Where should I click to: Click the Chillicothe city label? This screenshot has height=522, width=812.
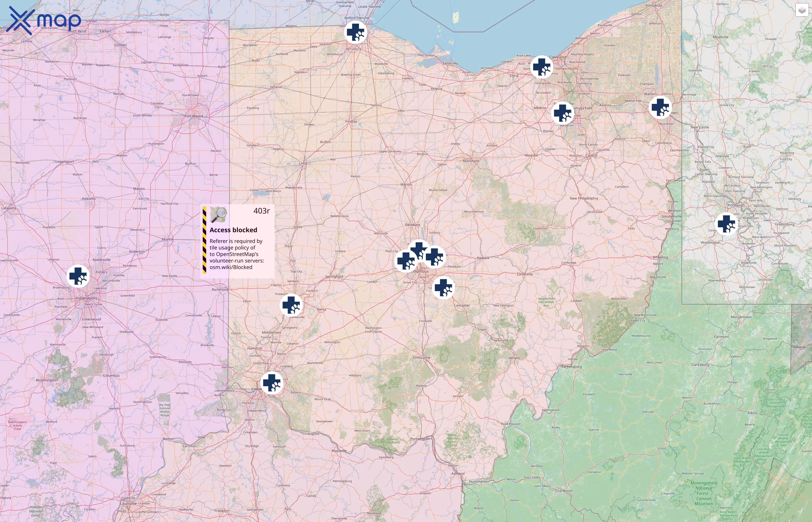point(422,358)
